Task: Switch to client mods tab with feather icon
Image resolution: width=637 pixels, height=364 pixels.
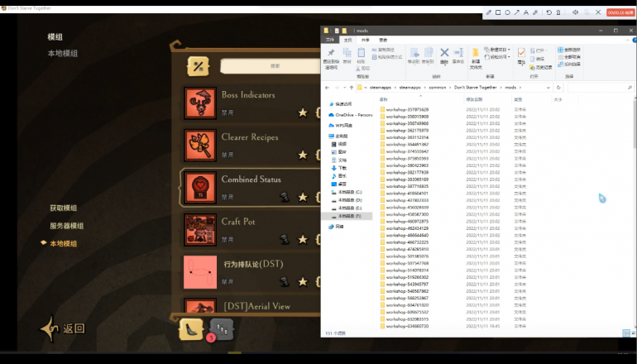Action: click(191, 329)
